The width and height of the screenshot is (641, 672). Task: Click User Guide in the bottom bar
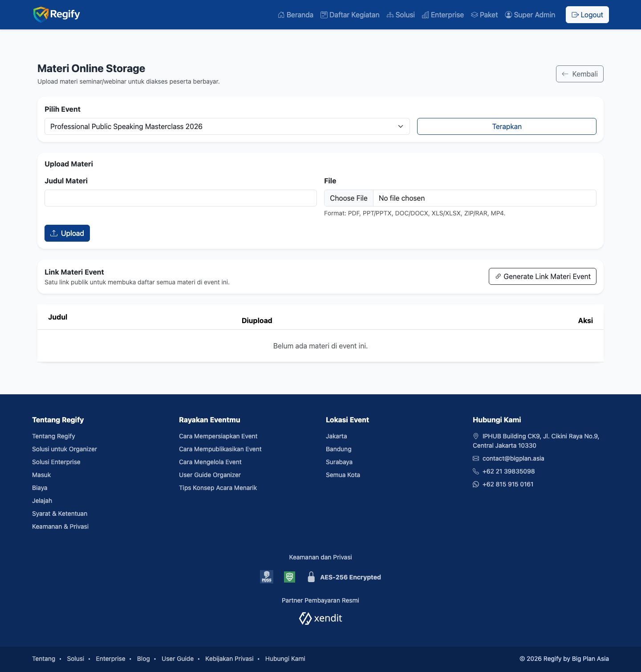[x=178, y=659]
